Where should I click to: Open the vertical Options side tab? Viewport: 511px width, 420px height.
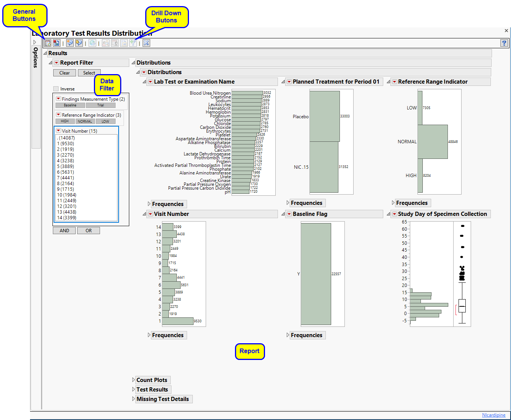(x=36, y=57)
